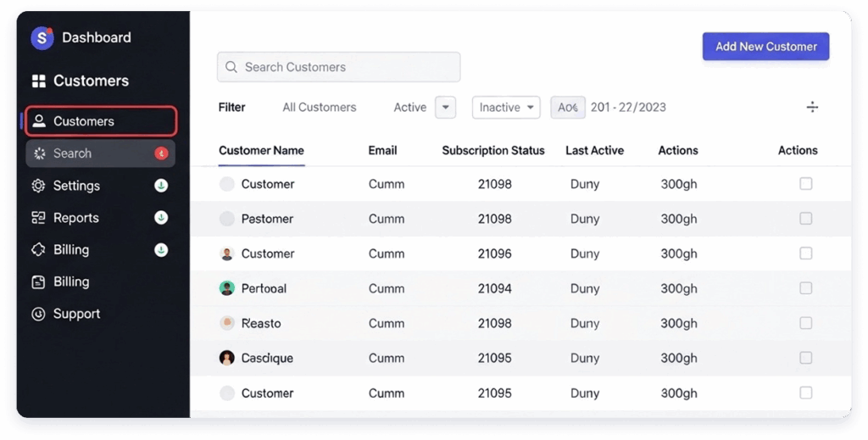Open Settings via the gear icon in sidebar
868x440 pixels.
(38, 186)
